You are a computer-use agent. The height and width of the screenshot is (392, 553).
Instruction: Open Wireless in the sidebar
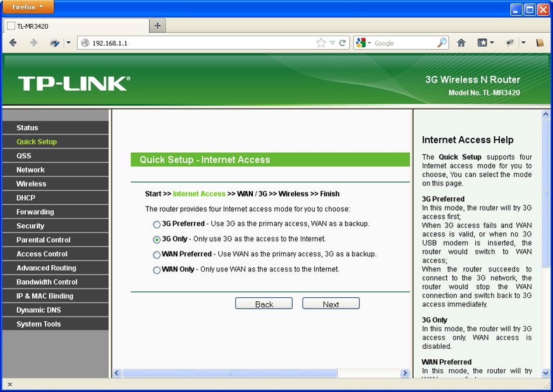click(x=56, y=184)
